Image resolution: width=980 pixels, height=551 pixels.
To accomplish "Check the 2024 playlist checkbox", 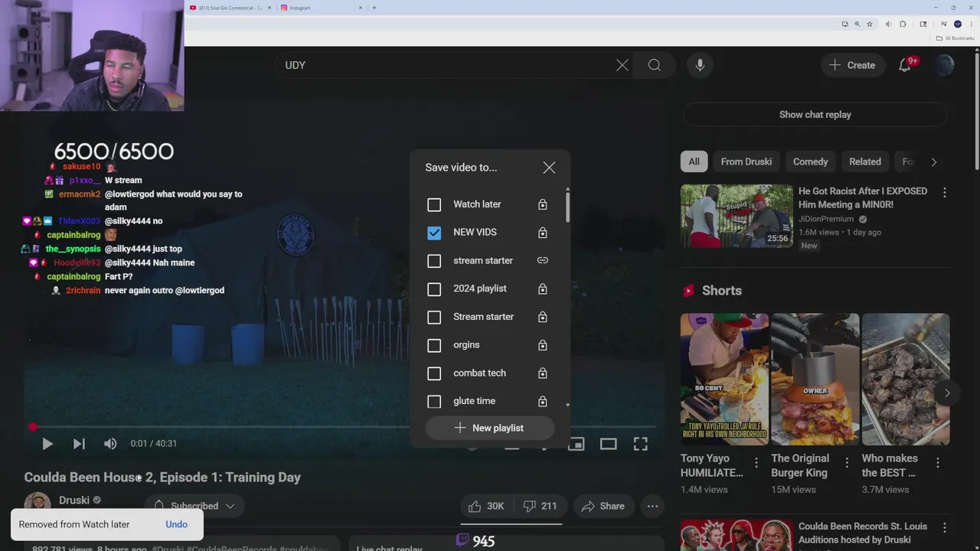I will 434,289.
